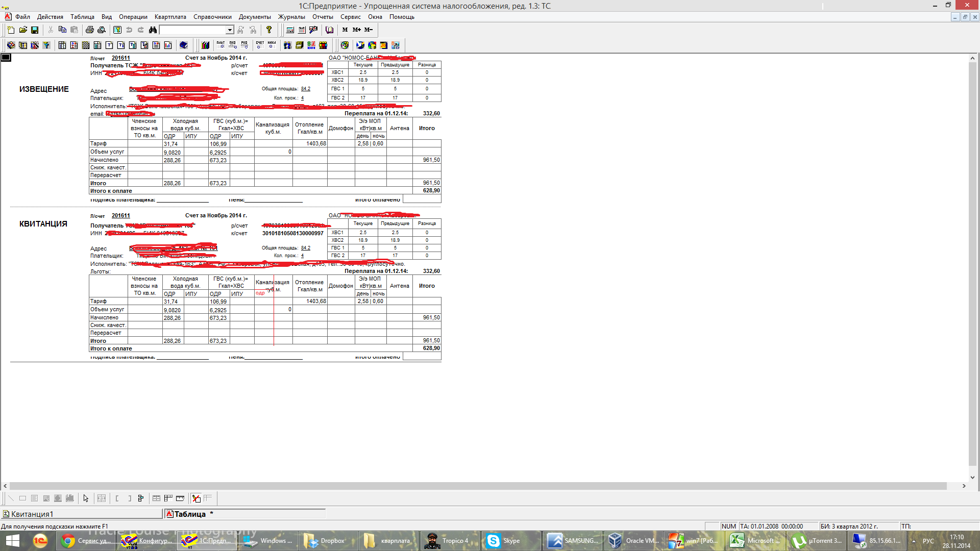The height and width of the screenshot is (551, 980).
Task: Click the vertical scrollbar down arrow
Action: pyautogui.click(x=972, y=478)
